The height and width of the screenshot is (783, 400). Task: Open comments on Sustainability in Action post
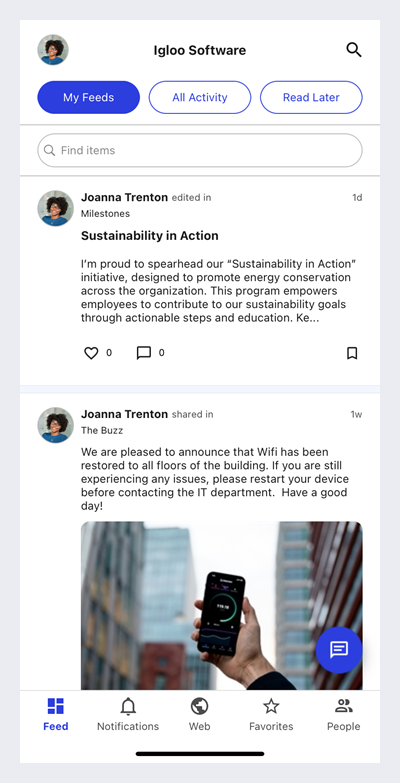[x=144, y=354]
